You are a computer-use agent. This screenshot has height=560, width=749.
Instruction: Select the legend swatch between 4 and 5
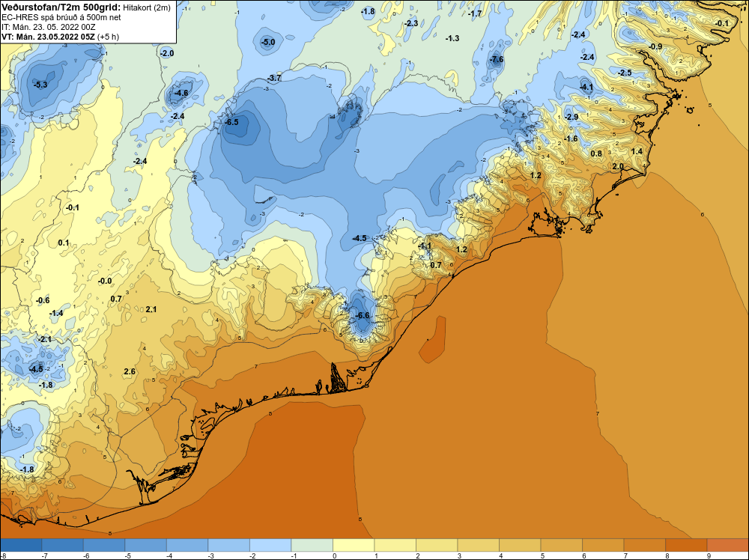click(520, 545)
